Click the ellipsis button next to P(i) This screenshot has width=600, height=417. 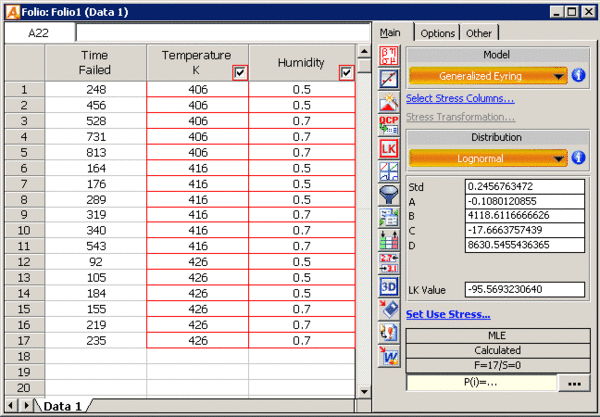click(x=574, y=383)
